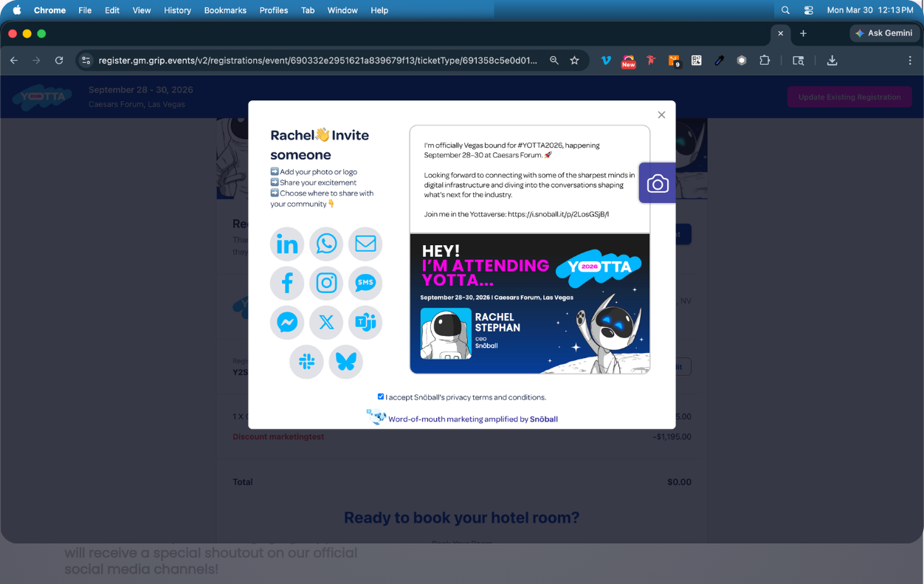
Task: Open the Bookmarks menu
Action: pos(225,10)
